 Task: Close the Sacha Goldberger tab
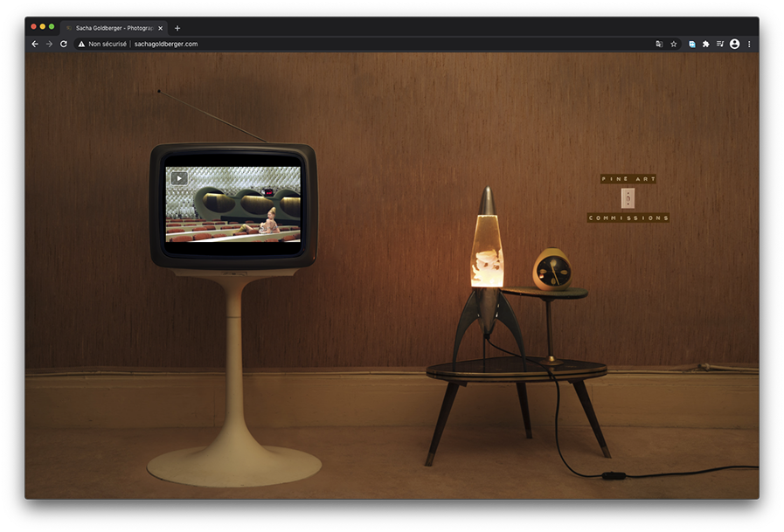coord(161,28)
